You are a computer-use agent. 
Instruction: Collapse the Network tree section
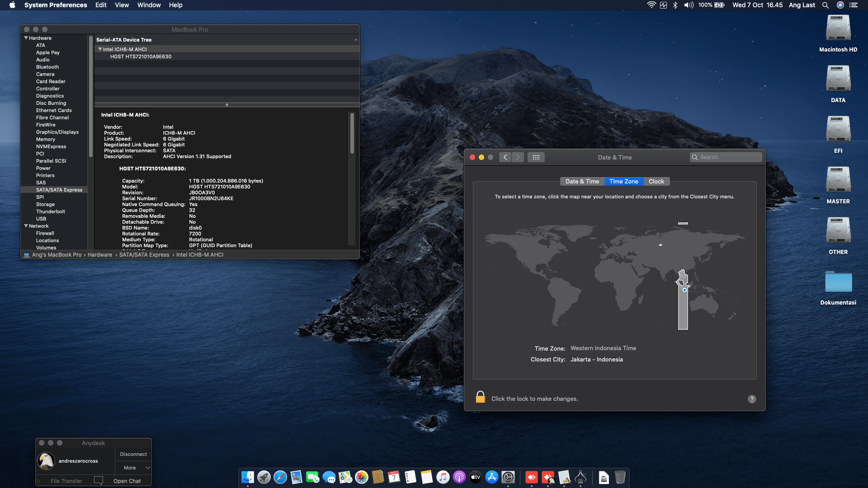coord(26,226)
